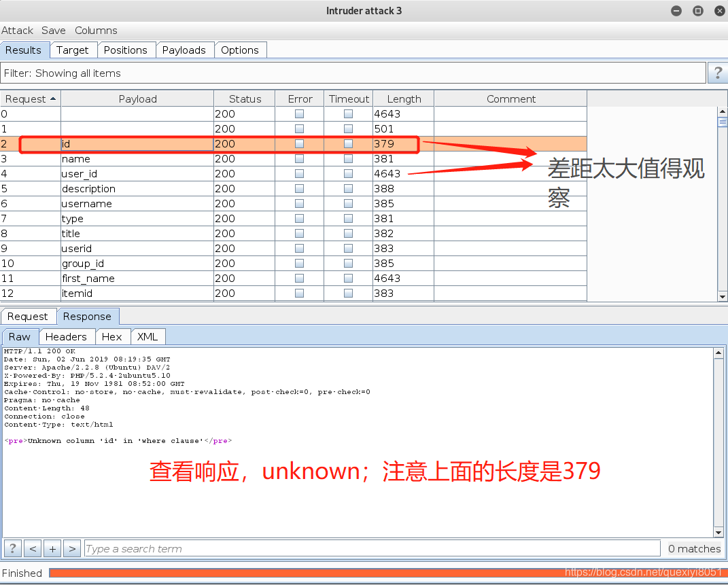728x585 pixels.
Task: Sort by the Request column header
Action: pyautogui.click(x=31, y=99)
